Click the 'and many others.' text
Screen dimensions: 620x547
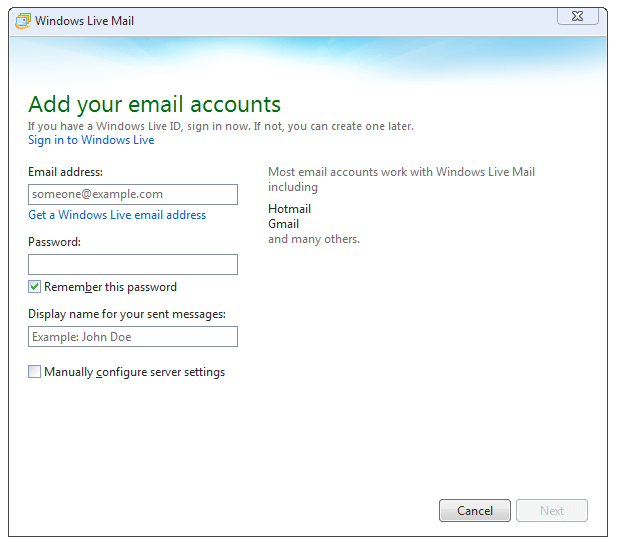pyautogui.click(x=314, y=239)
